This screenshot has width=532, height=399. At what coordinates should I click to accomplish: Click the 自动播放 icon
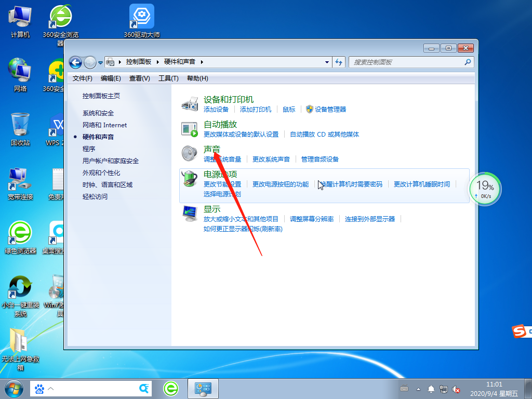tap(189, 128)
